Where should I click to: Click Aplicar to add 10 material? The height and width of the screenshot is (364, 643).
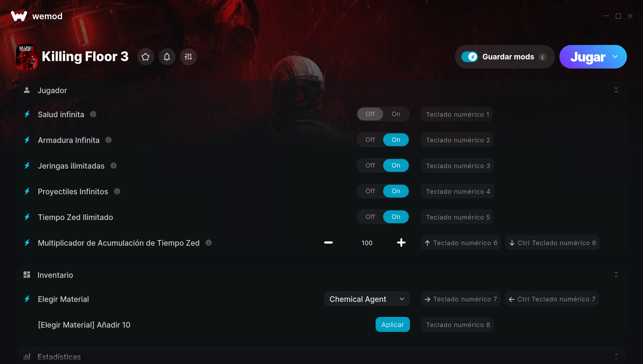(x=392, y=324)
